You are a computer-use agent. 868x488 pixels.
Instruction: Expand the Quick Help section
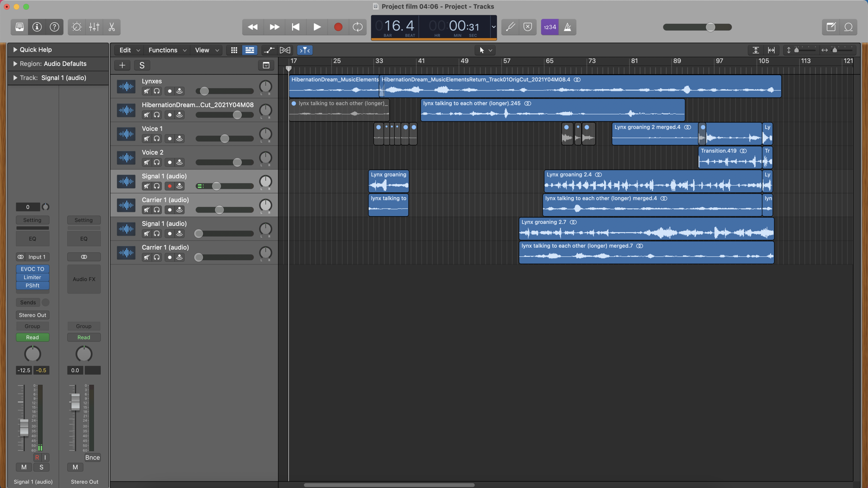pyautogui.click(x=15, y=50)
